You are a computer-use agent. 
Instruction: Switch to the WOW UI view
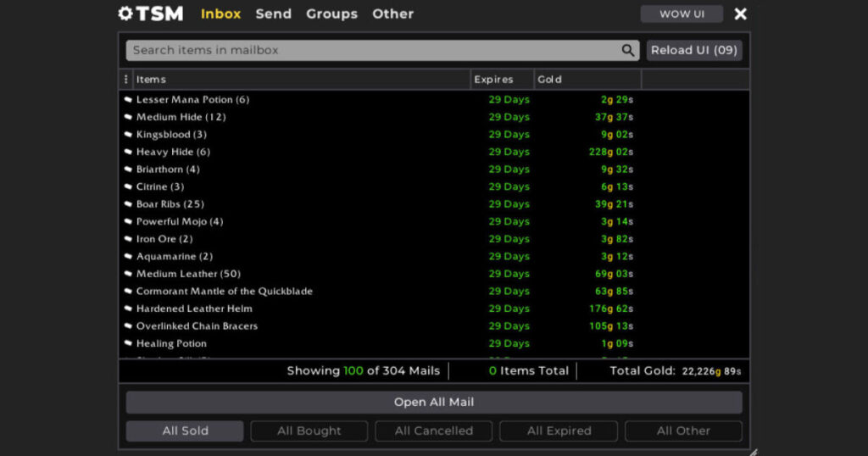[682, 14]
